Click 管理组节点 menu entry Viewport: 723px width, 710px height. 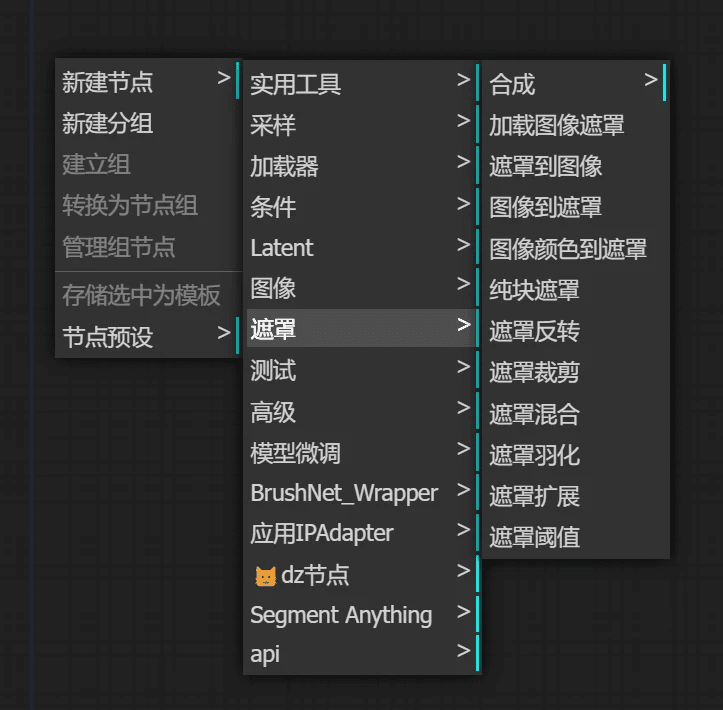click(148, 246)
